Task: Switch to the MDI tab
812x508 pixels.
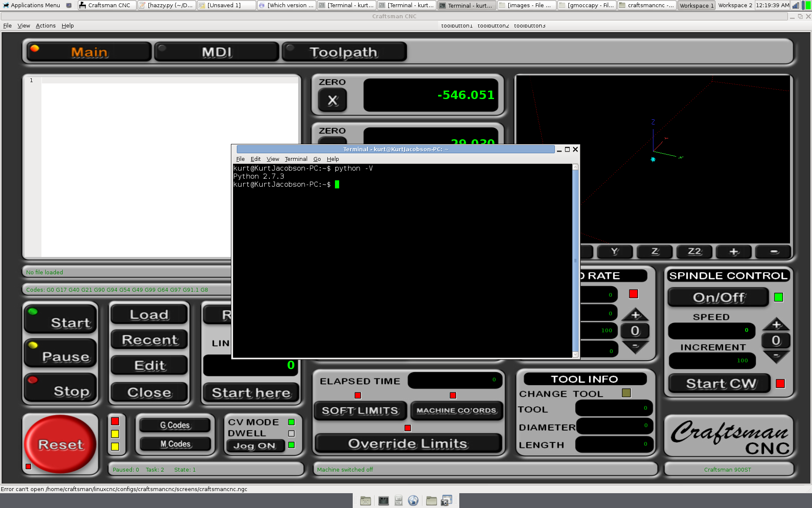Action: point(217,52)
